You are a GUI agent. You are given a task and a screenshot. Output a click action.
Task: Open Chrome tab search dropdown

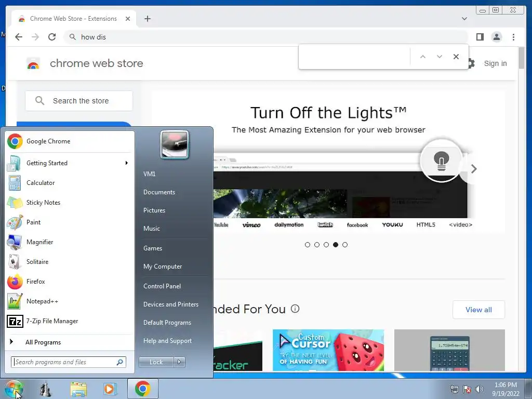[x=464, y=19]
